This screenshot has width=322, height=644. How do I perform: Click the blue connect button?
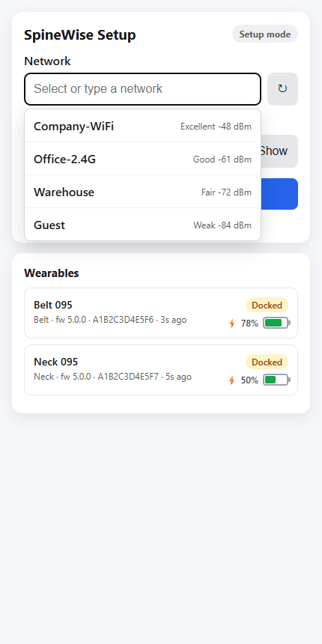(x=279, y=194)
